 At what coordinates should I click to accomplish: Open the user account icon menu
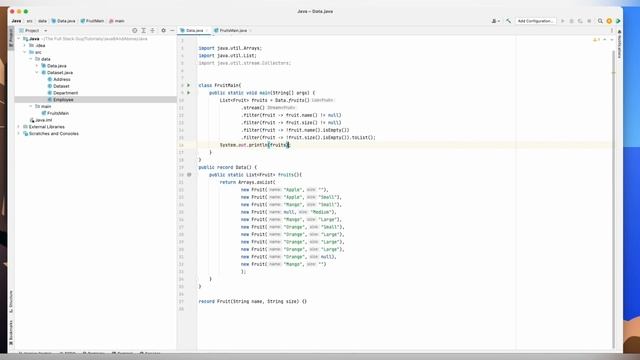(x=496, y=21)
